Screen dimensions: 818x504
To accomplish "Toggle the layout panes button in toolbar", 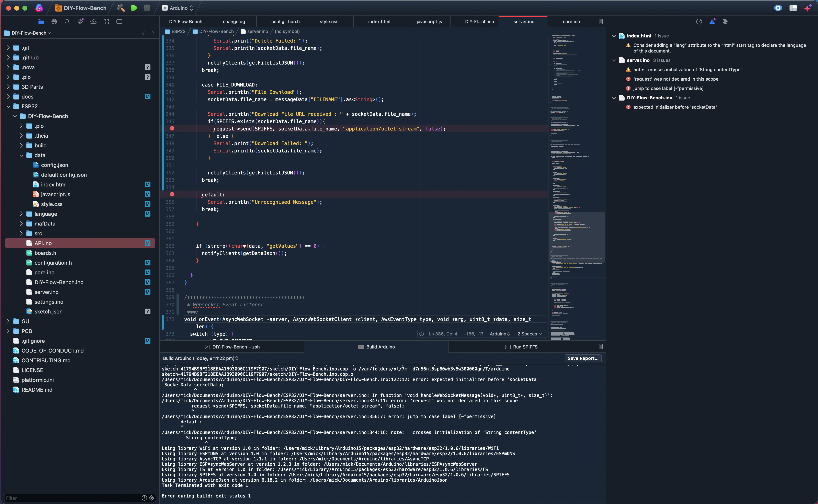I will pos(793,8).
